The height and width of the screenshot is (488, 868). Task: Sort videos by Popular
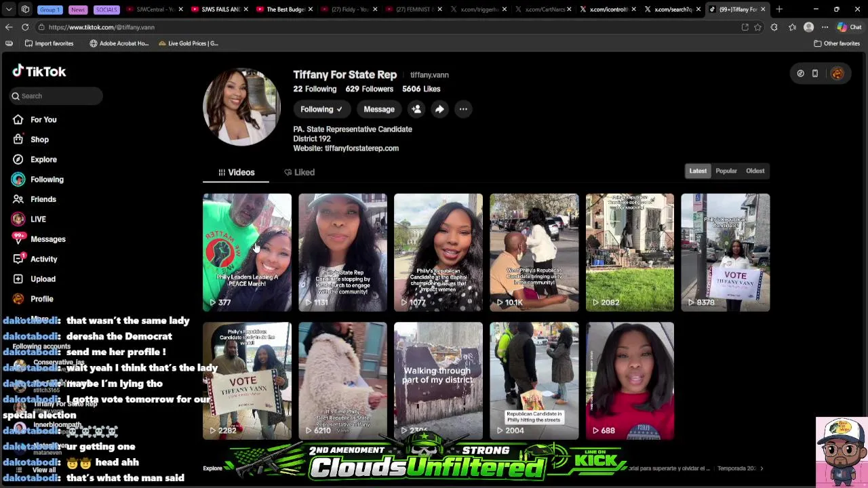[726, 171]
